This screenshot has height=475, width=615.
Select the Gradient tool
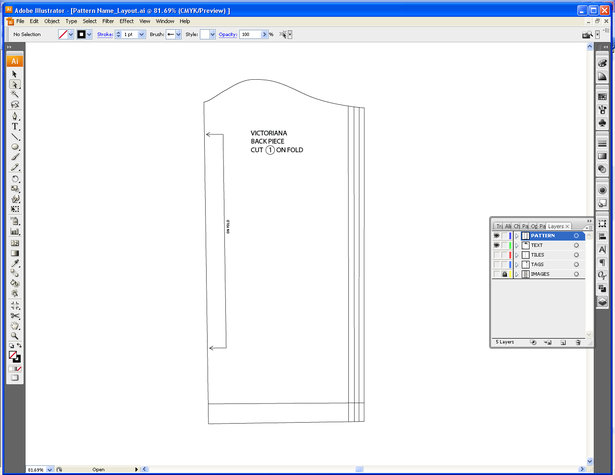(x=15, y=253)
